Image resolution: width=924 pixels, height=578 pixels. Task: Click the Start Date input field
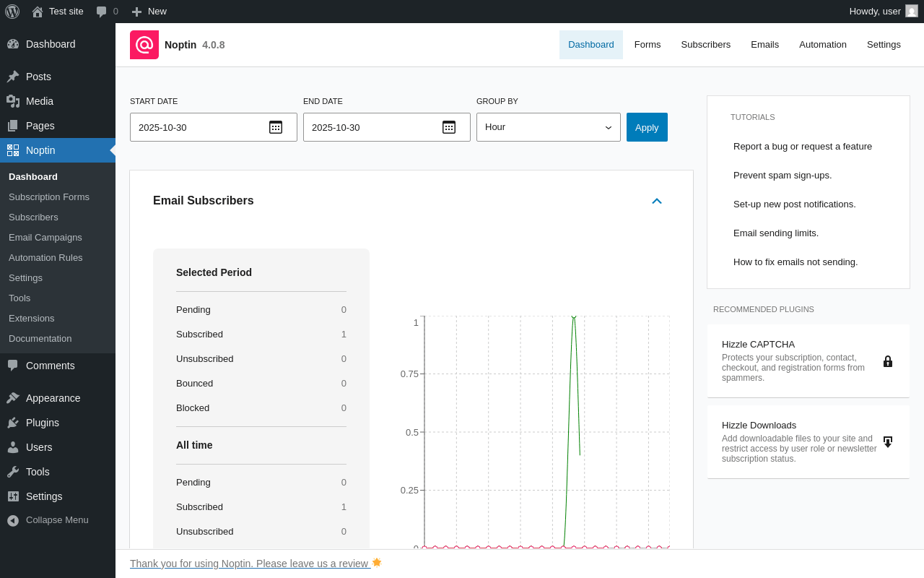199,127
